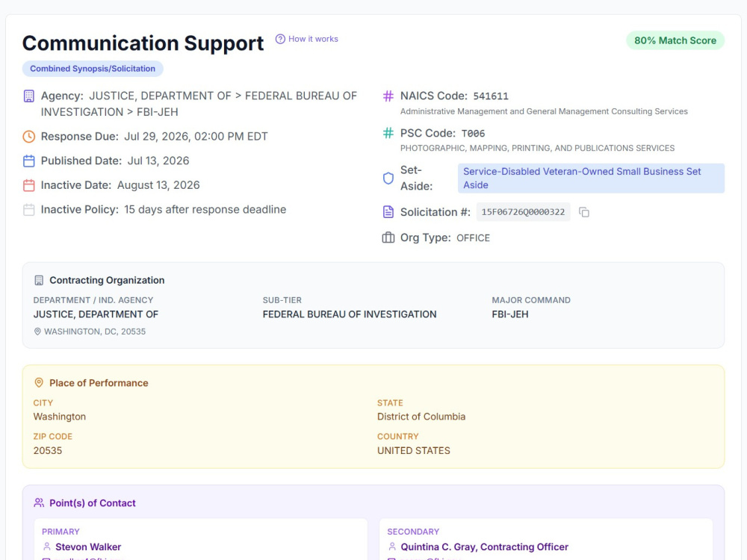
Task: Click the Contracting Organization building icon
Action: click(x=39, y=281)
